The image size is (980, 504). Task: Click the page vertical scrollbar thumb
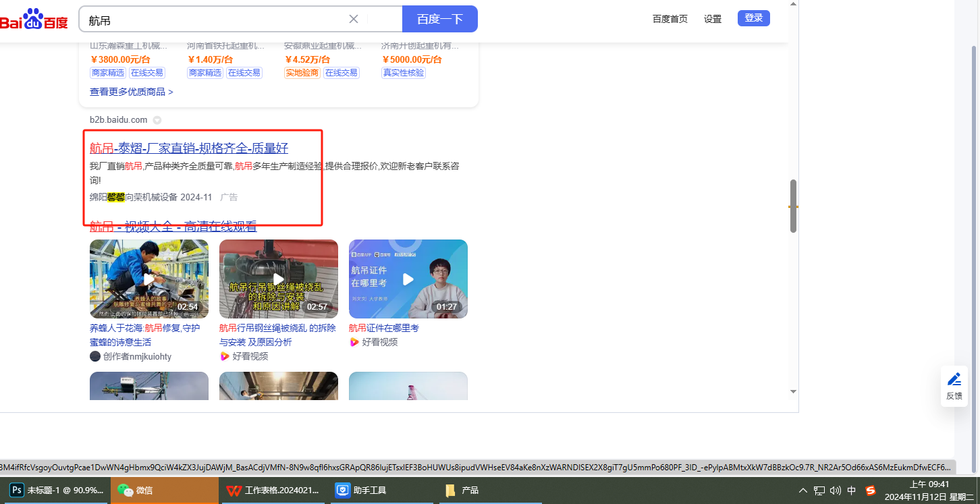[794, 206]
